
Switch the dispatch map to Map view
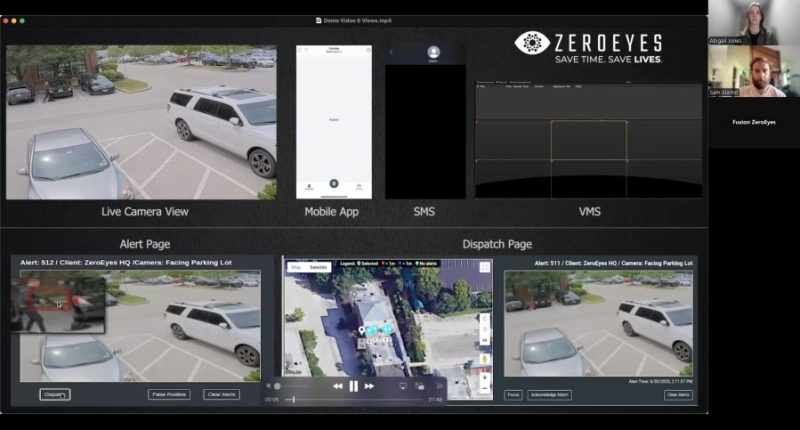click(296, 267)
